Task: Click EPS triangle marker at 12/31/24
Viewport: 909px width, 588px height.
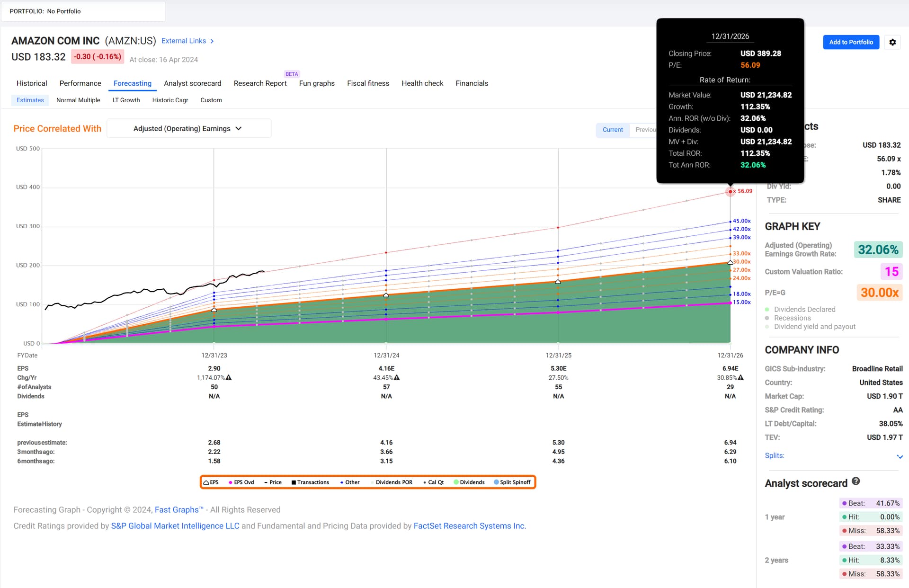Action: 386,295
